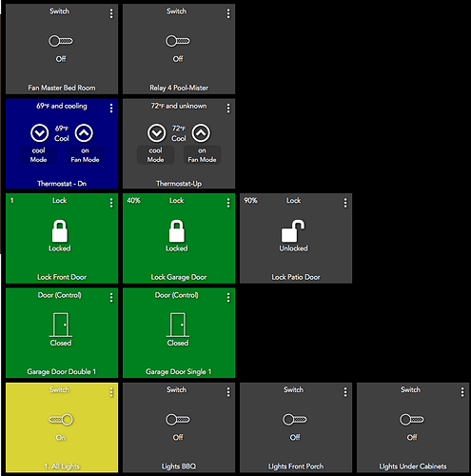471x476 pixels.
Task: Click the locked padlock on Lock Front Door
Action: pos(60,231)
